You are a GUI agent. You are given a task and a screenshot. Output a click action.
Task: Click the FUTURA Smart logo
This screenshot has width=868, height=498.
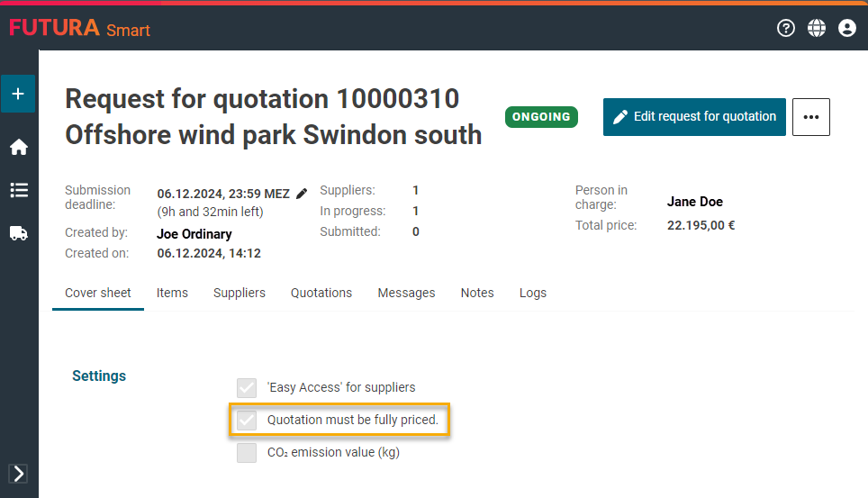(79, 29)
